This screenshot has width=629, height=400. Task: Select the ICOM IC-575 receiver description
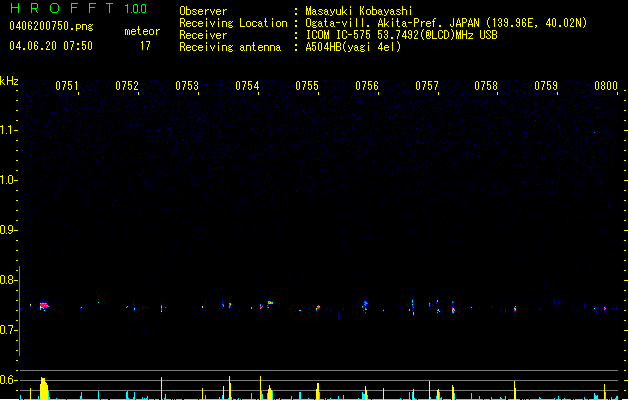click(402, 35)
